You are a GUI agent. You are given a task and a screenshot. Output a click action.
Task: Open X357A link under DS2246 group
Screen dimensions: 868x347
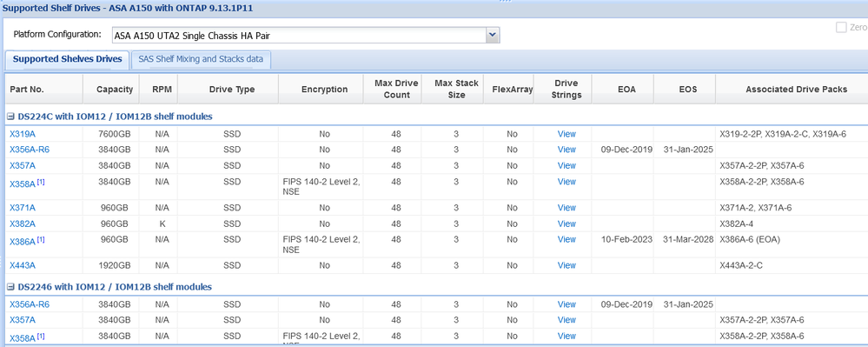coord(23,320)
